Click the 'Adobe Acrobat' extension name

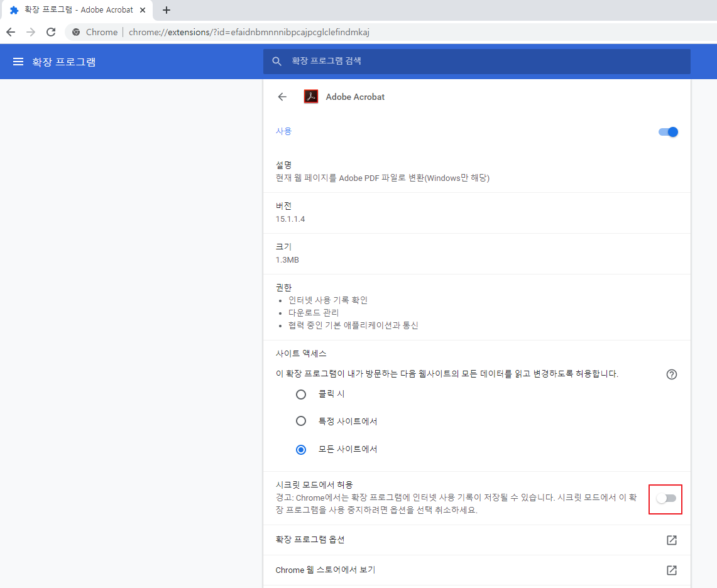355,97
